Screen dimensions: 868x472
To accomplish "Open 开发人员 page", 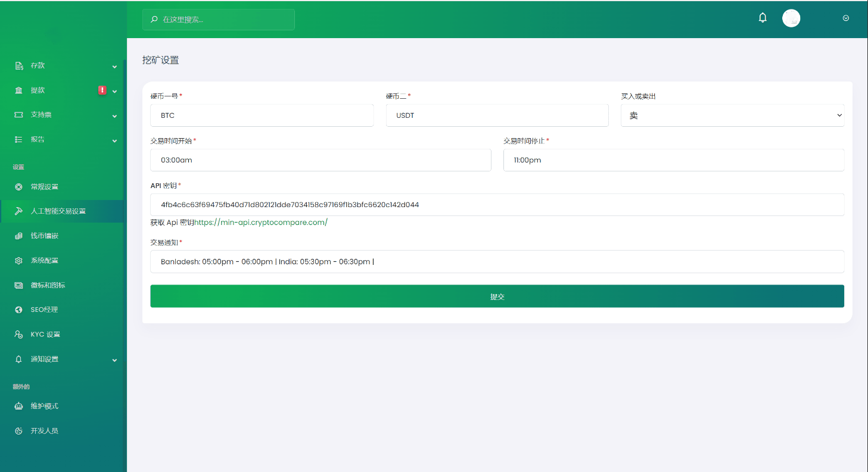I will [x=63, y=431].
